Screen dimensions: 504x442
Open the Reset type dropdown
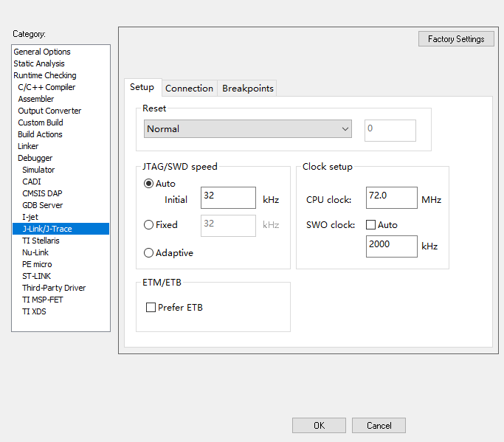(x=248, y=129)
